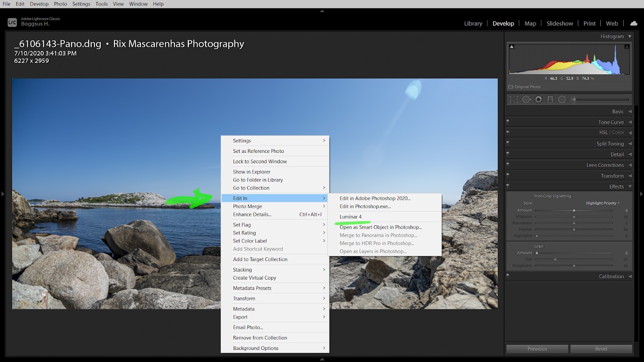
Task: Toggle Transform panel switch
Action: 508,176
